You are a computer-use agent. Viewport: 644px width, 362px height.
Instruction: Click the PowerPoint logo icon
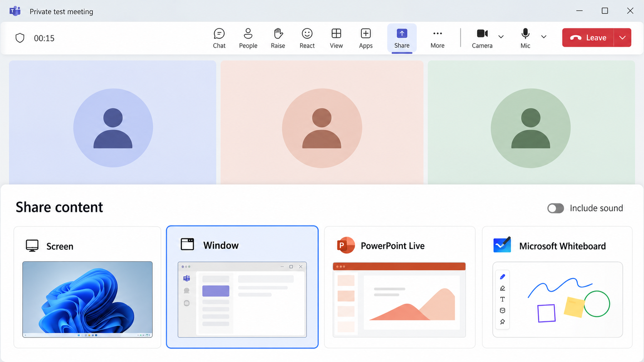coord(346,245)
